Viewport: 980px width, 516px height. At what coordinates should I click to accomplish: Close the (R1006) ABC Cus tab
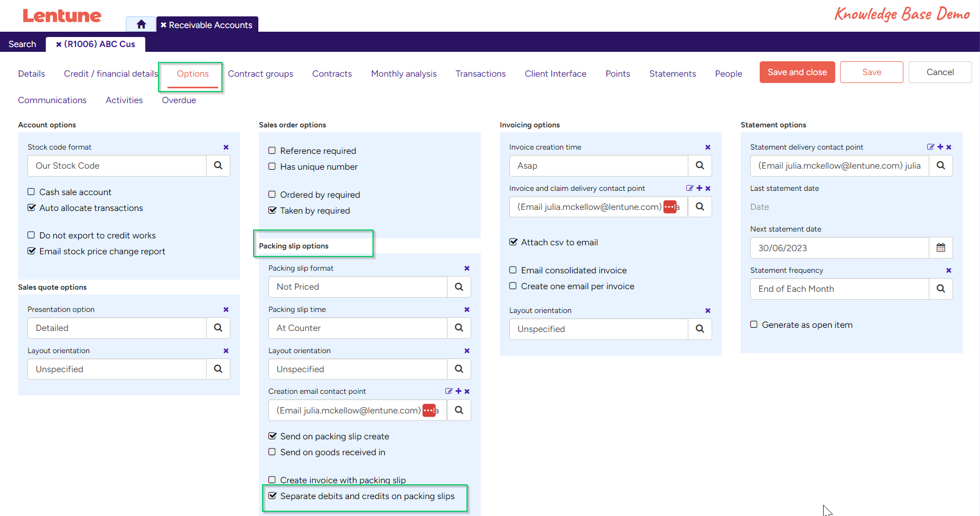point(59,44)
